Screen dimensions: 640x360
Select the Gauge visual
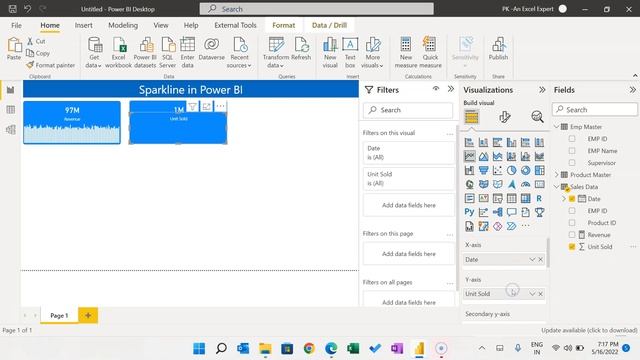(525, 184)
